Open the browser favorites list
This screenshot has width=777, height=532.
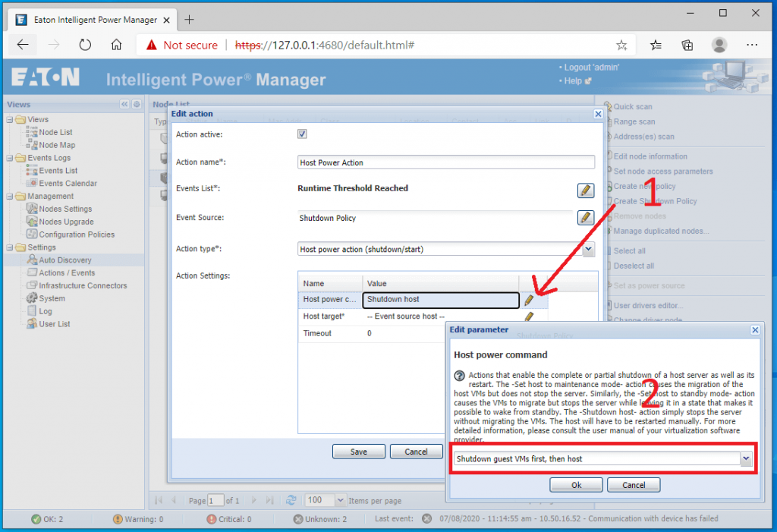tap(656, 46)
